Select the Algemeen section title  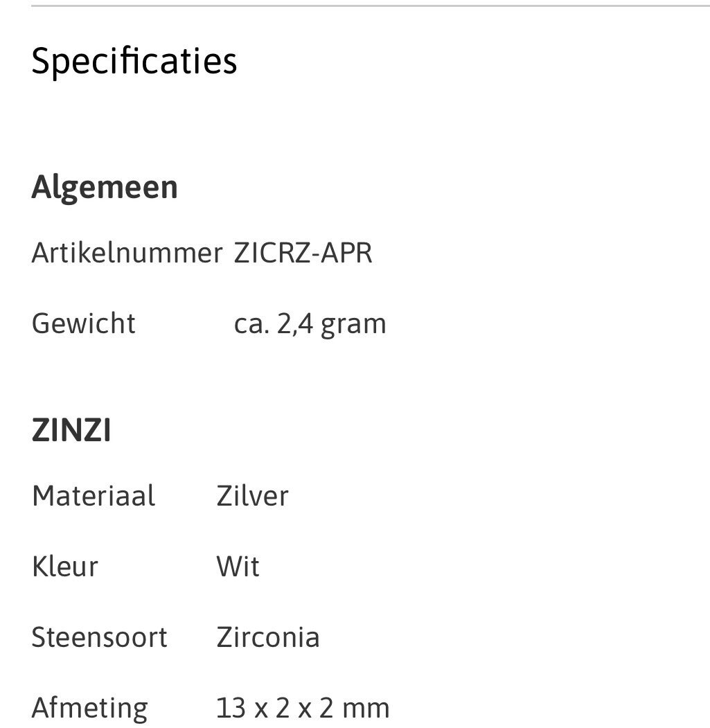pyautogui.click(x=105, y=187)
